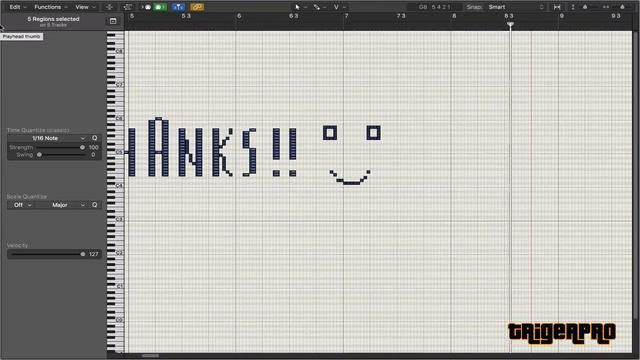
Task: Click the vertical zoom icon
Action: tap(573, 7)
